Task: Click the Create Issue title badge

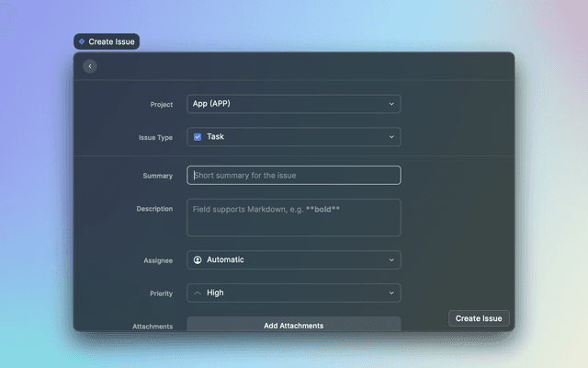Action: [x=107, y=41]
